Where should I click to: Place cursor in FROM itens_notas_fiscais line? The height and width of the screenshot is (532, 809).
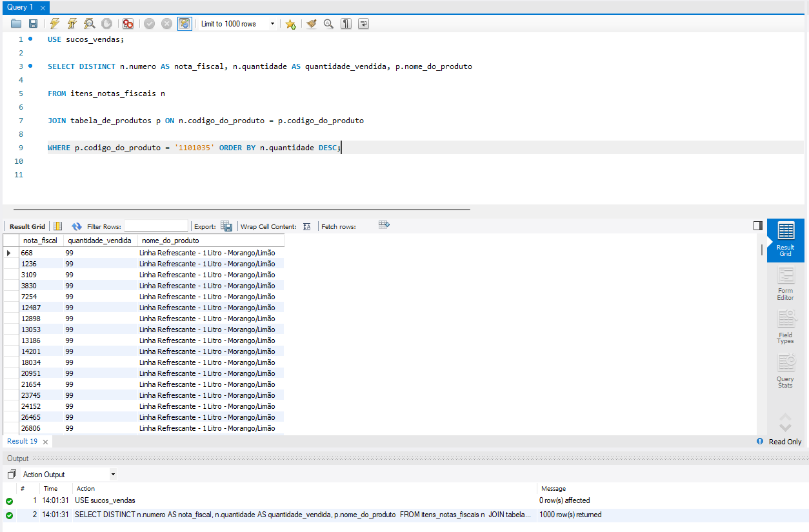[x=106, y=94]
